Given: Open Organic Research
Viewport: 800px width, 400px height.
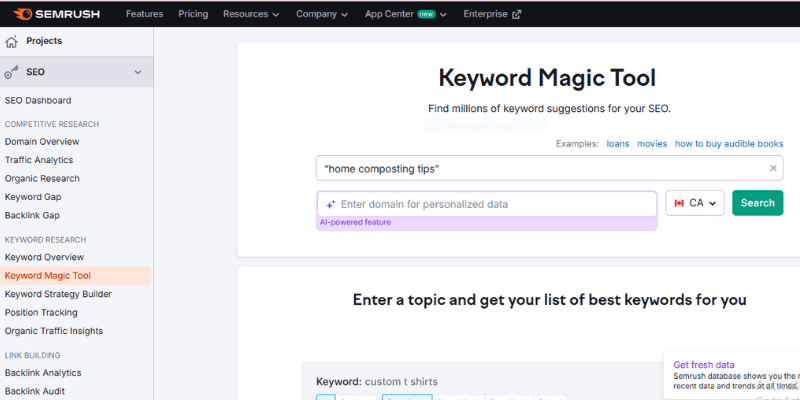Looking at the screenshot, I should [x=42, y=179].
